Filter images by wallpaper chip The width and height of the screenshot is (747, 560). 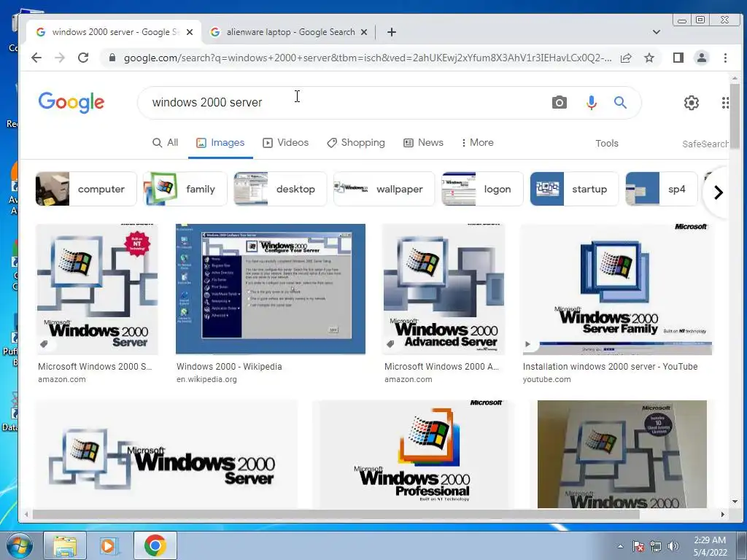click(x=384, y=189)
